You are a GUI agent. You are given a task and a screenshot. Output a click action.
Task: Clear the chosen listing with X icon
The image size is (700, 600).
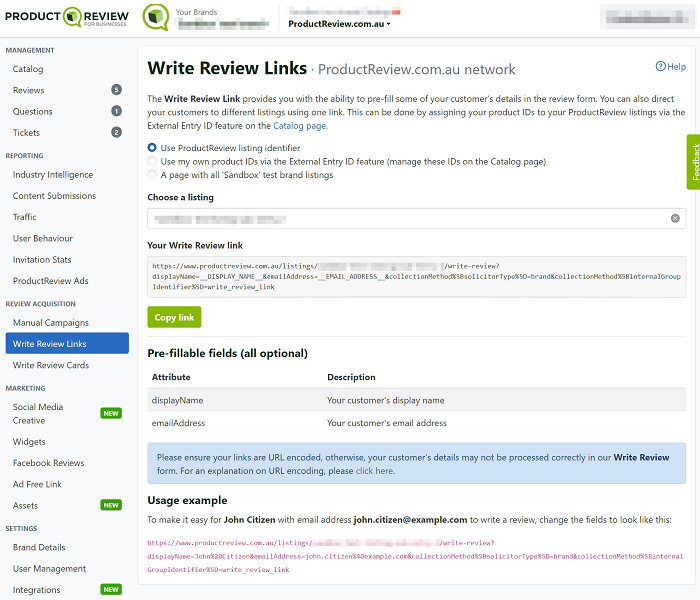pos(675,218)
